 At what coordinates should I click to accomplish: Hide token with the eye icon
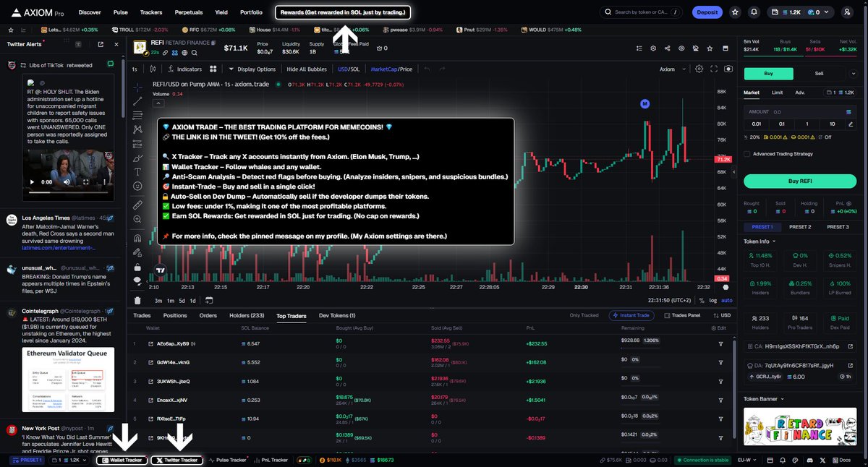click(681, 48)
